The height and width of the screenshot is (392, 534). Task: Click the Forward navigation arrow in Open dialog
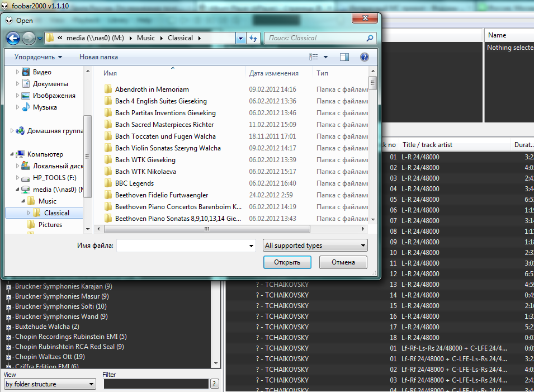tap(29, 38)
